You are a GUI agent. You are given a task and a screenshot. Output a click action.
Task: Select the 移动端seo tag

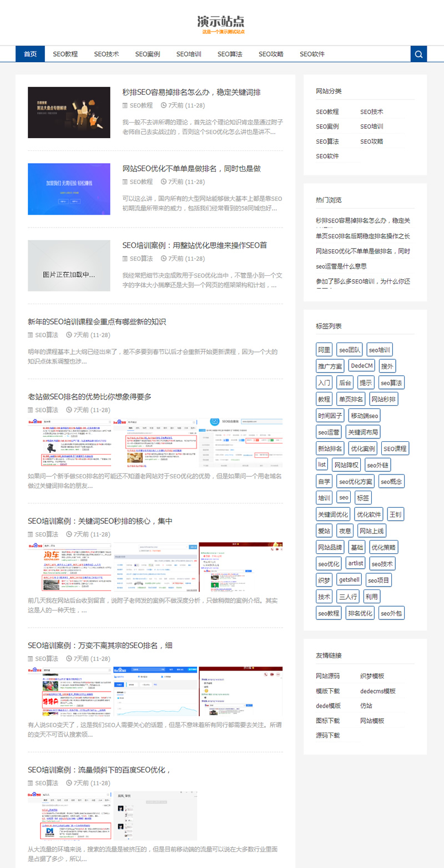coord(364,415)
